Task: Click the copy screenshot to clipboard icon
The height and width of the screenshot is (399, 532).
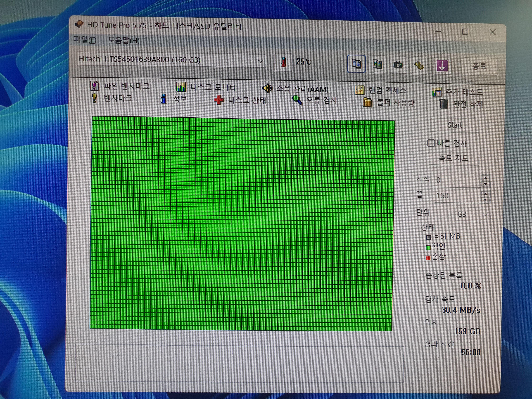Action: (x=377, y=65)
